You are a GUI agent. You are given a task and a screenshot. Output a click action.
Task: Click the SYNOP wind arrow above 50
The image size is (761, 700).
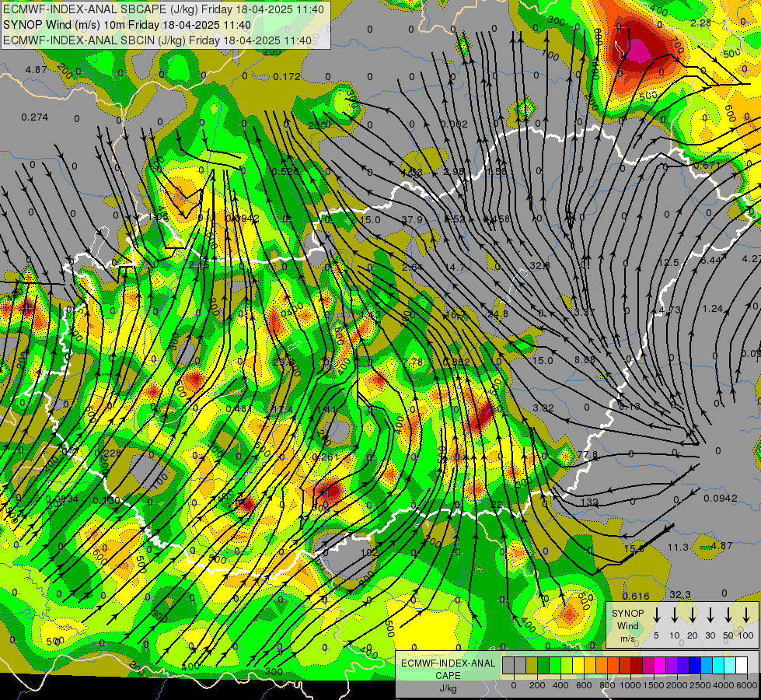(x=728, y=614)
